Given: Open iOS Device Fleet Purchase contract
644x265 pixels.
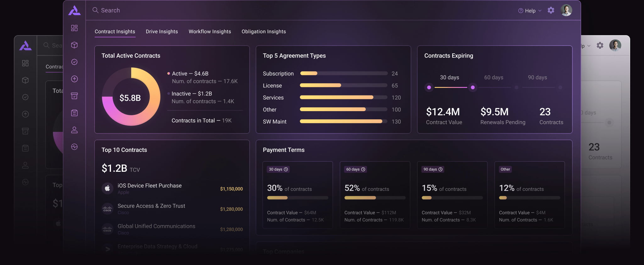Looking at the screenshot, I should click(x=149, y=186).
